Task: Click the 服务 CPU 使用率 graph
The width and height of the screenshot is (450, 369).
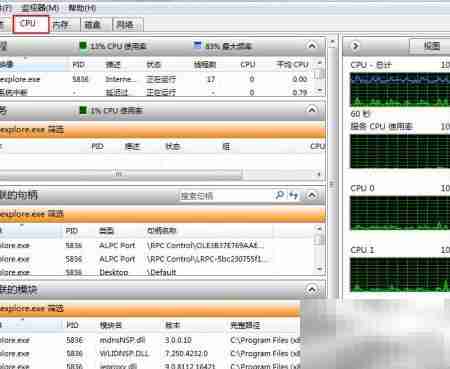Action: point(400,151)
